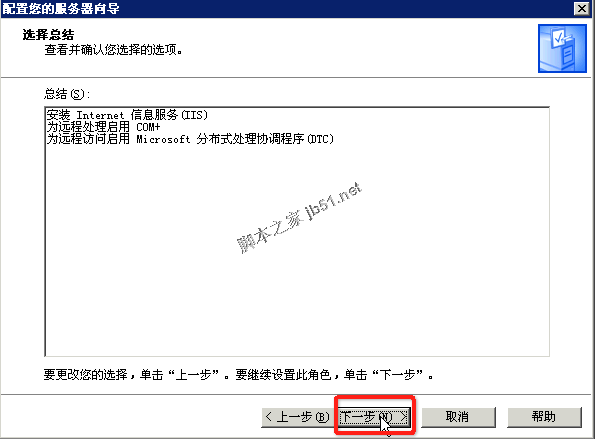Image resolution: width=595 pixels, height=439 pixels.
Task: Close the 配置您的服务器向导 dialog
Action: (x=582, y=8)
